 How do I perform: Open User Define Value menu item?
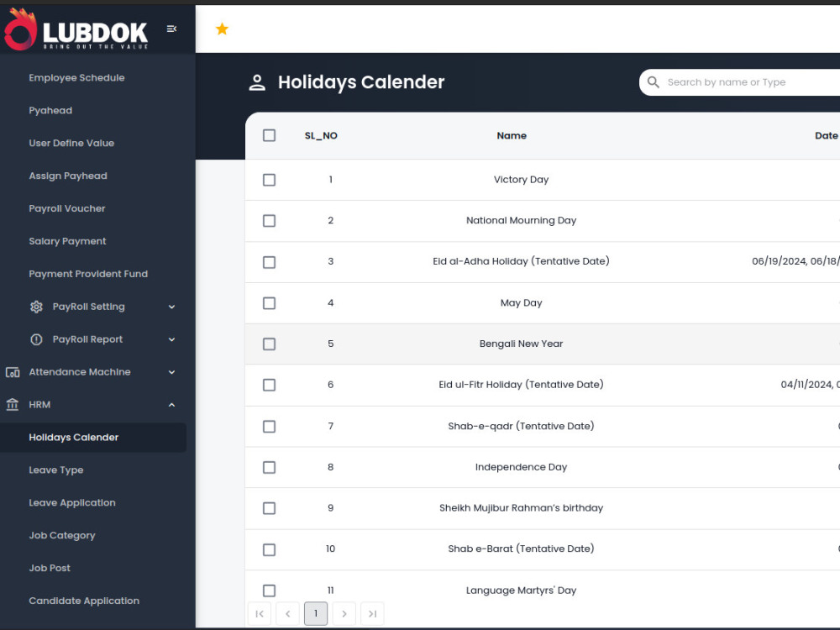click(x=71, y=143)
